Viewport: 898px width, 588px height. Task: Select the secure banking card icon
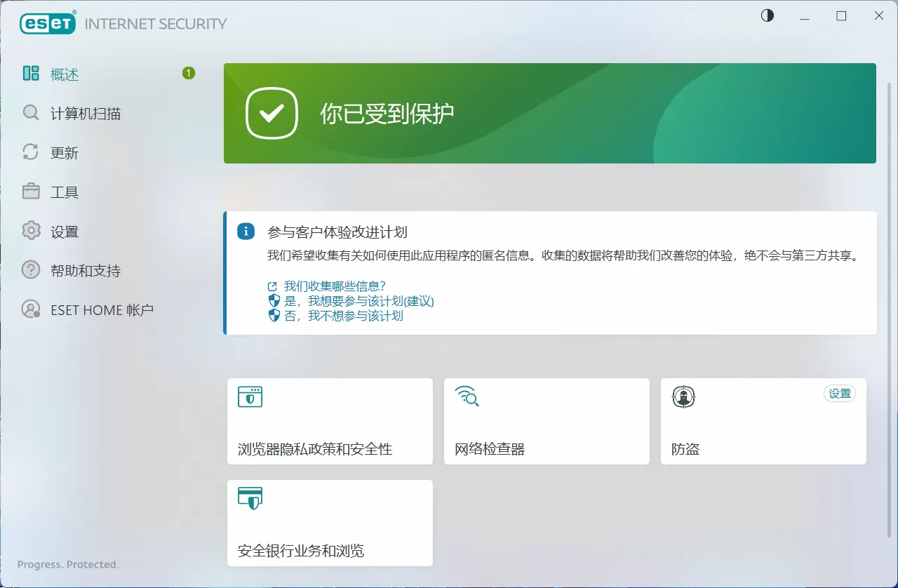250,499
